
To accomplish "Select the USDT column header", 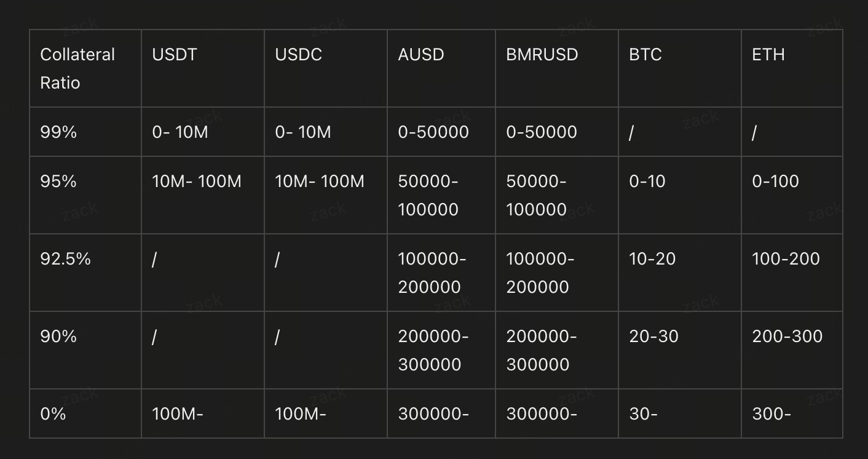I will tap(175, 55).
